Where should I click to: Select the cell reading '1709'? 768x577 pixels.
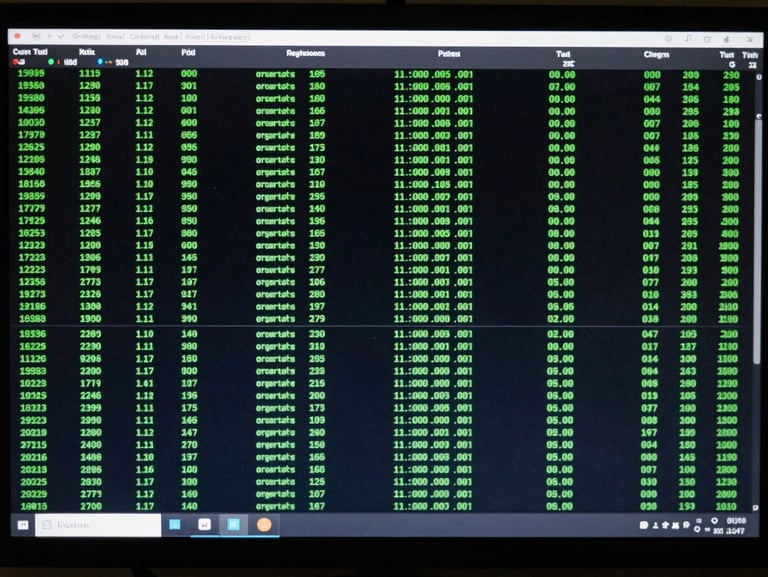(x=90, y=269)
